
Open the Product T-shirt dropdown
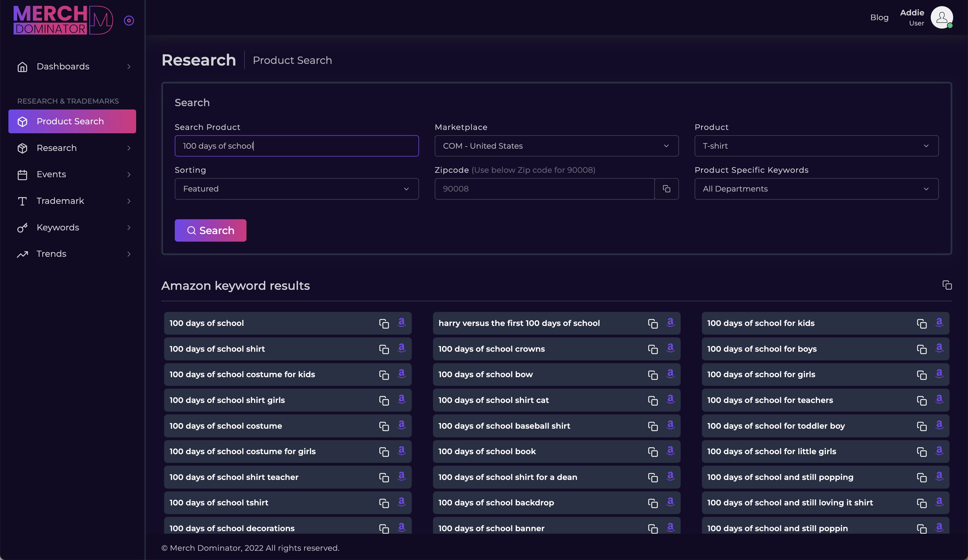816,146
